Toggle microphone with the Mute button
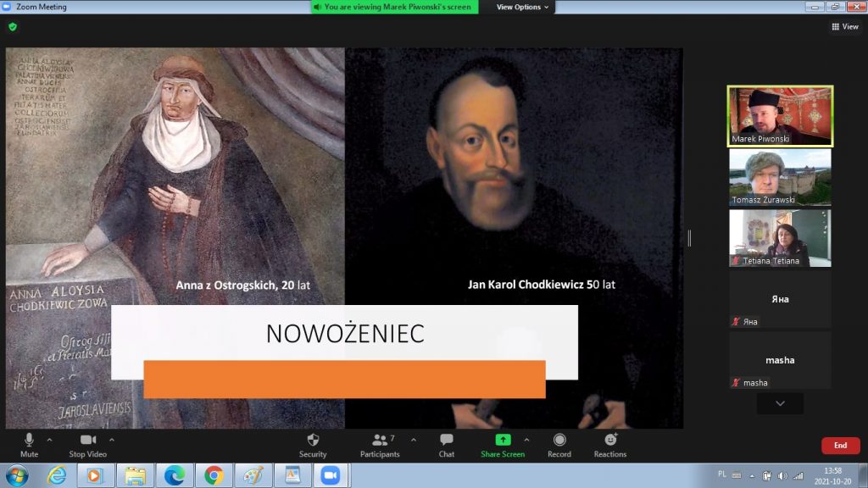The height and width of the screenshot is (488, 868). pos(29,441)
